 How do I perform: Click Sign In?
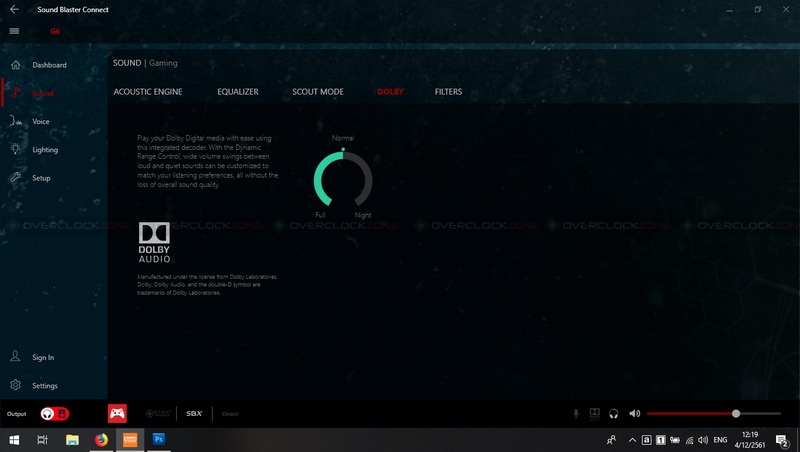click(x=43, y=358)
